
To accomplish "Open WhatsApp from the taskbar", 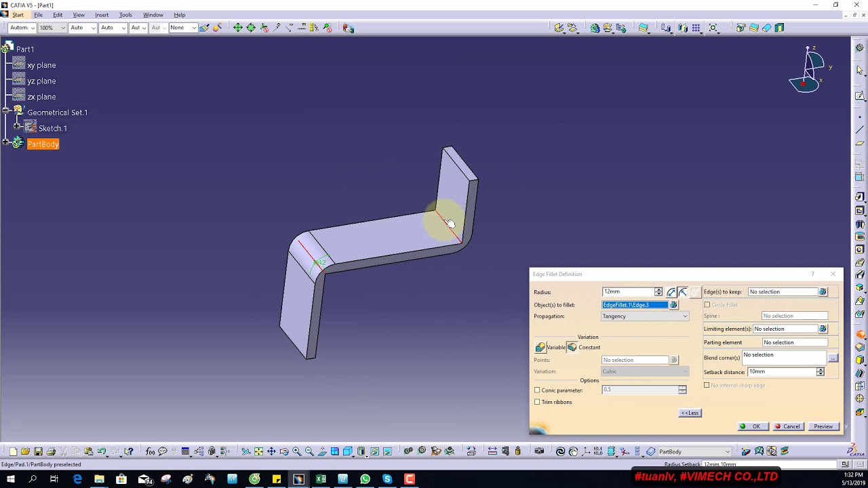I will coord(365,479).
